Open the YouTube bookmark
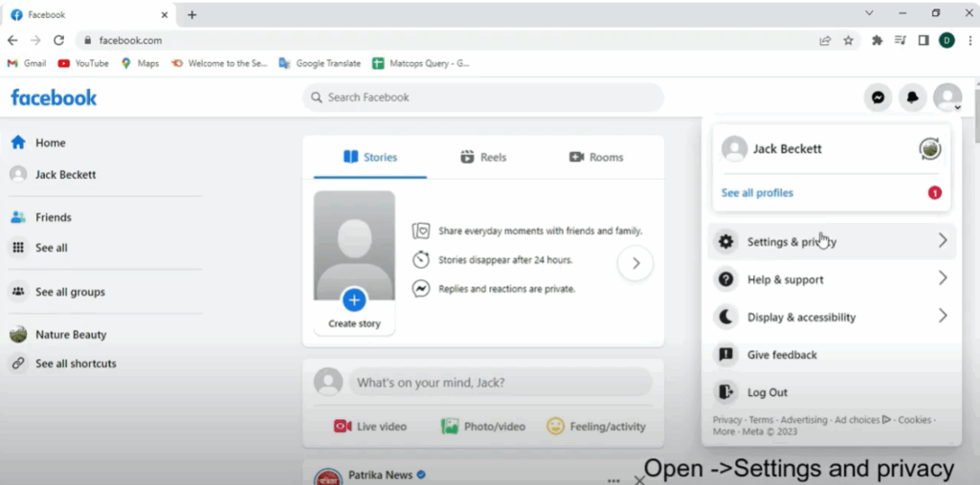Image resolution: width=980 pixels, height=485 pixels. (83, 63)
